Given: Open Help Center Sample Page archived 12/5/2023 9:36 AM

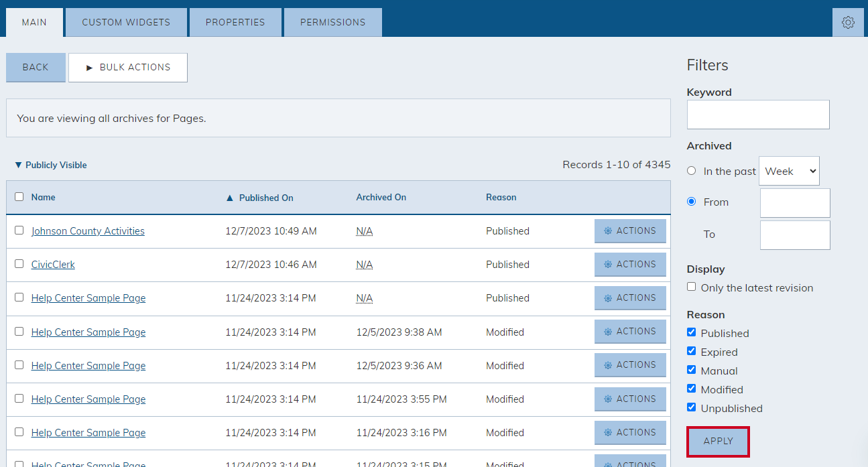Looking at the screenshot, I should tap(88, 366).
